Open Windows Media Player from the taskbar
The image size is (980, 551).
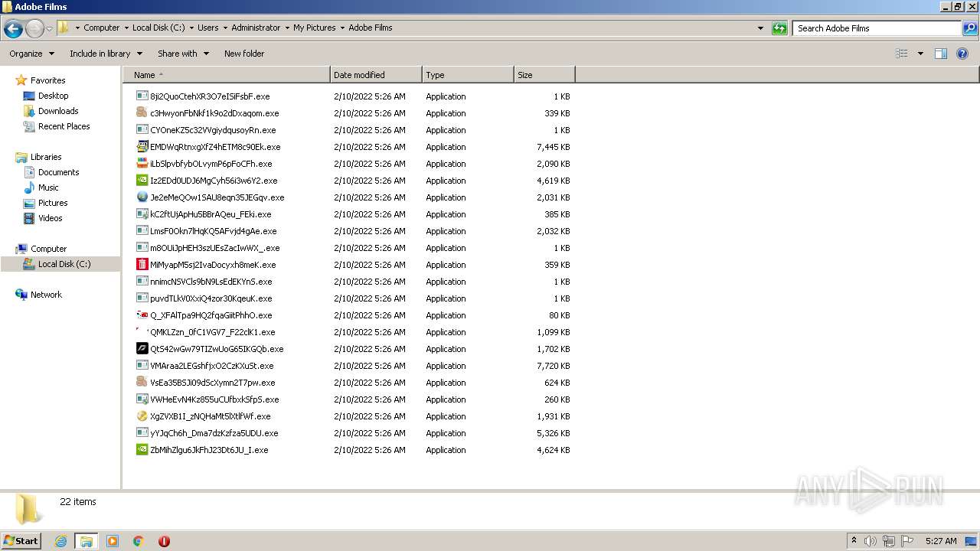click(x=113, y=541)
